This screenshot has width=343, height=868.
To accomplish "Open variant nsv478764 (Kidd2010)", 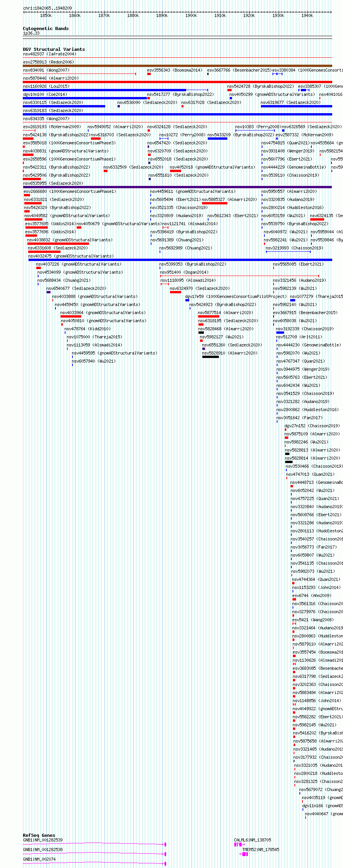I will (x=87, y=329).
